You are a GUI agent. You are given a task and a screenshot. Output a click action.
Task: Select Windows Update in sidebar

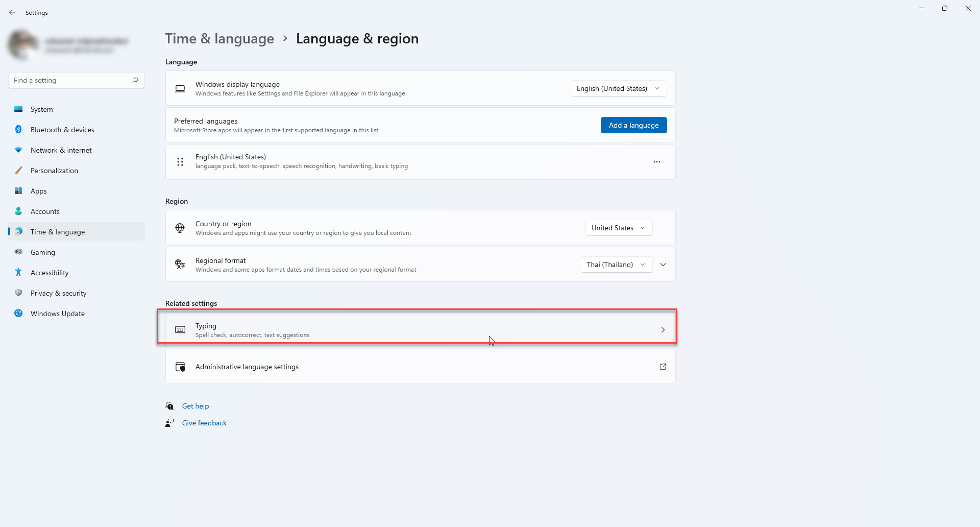(77, 314)
